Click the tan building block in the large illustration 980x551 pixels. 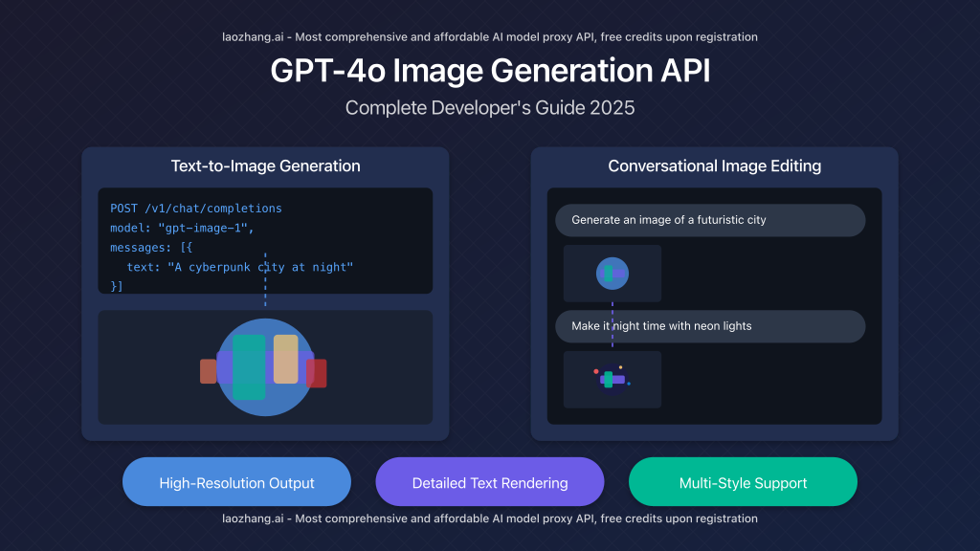pyautogui.click(x=285, y=360)
